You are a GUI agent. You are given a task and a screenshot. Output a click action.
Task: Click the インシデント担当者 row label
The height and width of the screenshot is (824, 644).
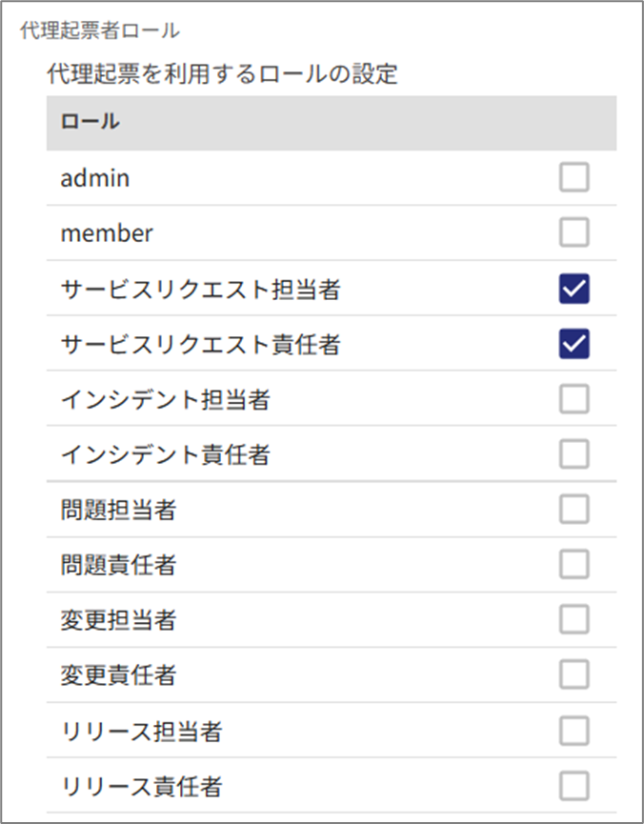pos(165,400)
